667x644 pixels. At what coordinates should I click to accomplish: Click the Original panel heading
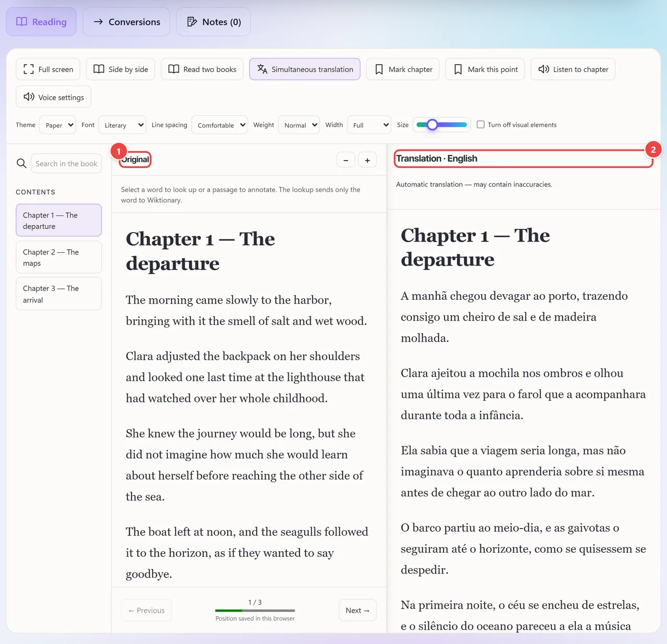pos(135,160)
